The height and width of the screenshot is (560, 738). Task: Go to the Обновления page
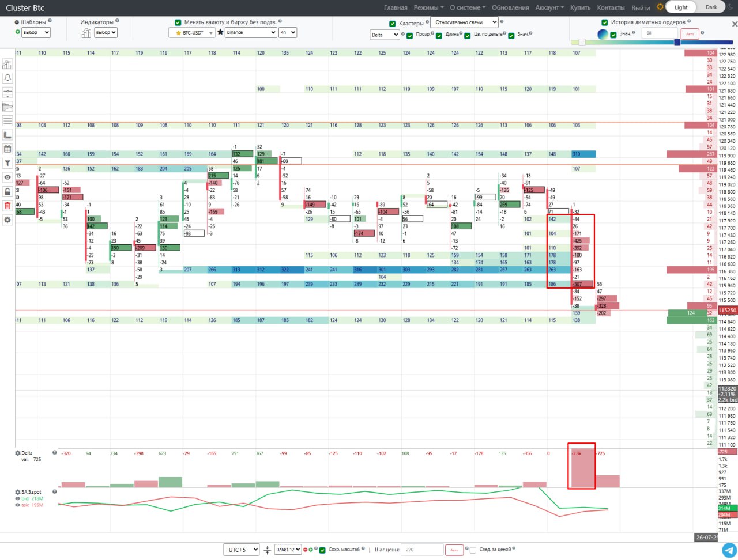click(510, 8)
